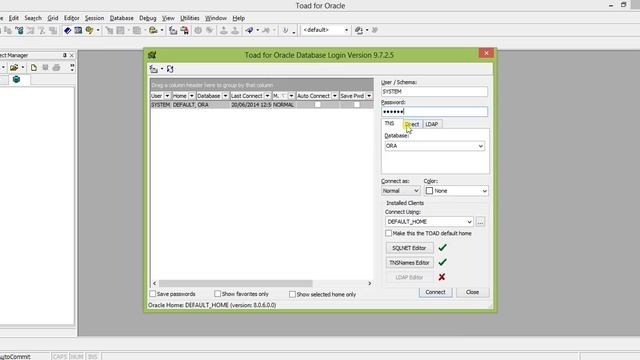
Task: Click the yellow bucket icon in main toolbar
Action: click(153, 30)
